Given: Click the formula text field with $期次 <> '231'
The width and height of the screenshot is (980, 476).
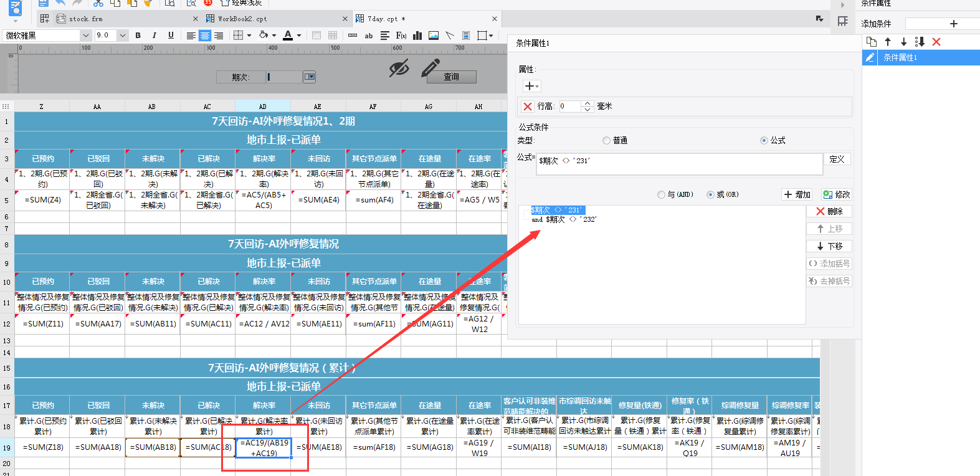Looking at the screenshot, I should (x=680, y=164).
